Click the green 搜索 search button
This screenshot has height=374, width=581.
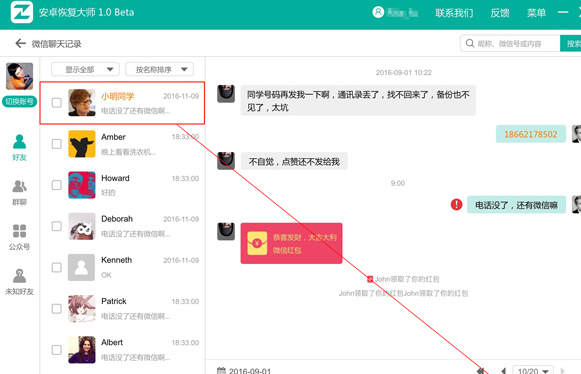click(571, 43)
